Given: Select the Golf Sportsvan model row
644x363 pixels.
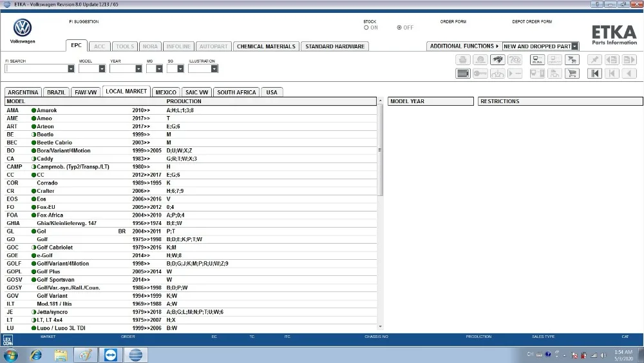Looking at the screenshot, I should 191,280.
